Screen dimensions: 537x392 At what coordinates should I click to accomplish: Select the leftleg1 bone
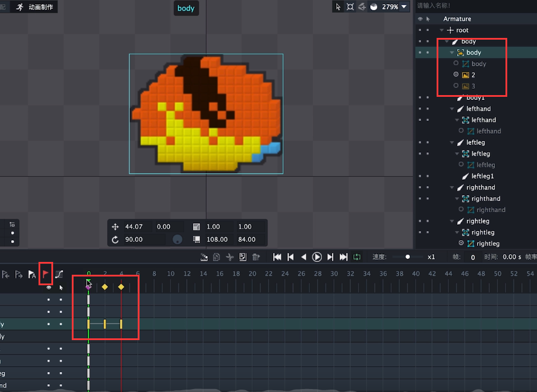[x=482, y=176]
